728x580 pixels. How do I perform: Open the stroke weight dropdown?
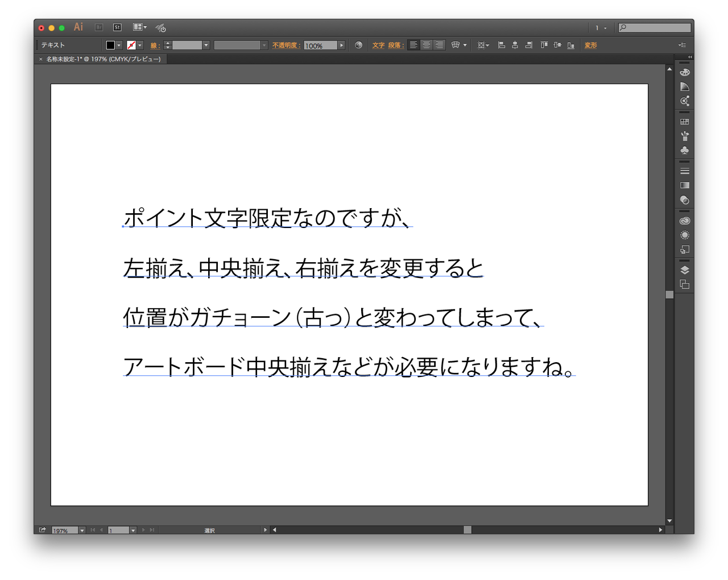click(206, 45)
